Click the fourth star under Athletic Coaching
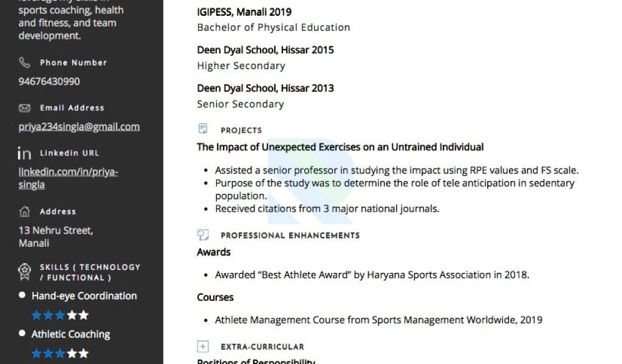The image size is (622, 364). pyautogui.click(x=72, y=353)
